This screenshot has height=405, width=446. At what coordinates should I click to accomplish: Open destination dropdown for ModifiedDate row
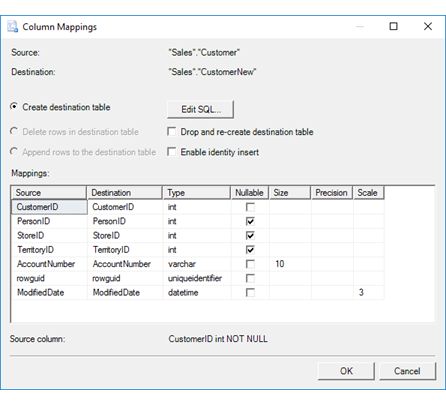(125, 293)
